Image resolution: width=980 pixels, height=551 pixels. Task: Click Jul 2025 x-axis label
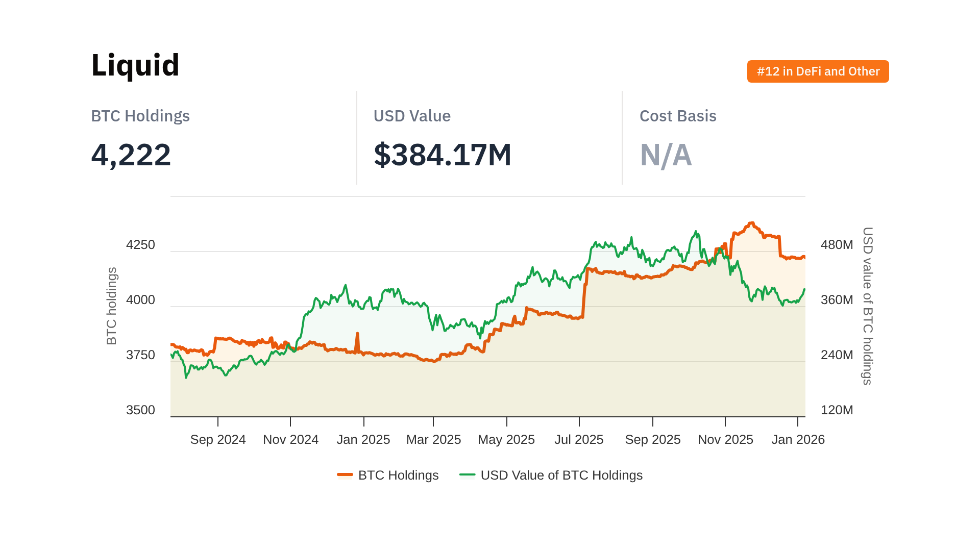579,439
